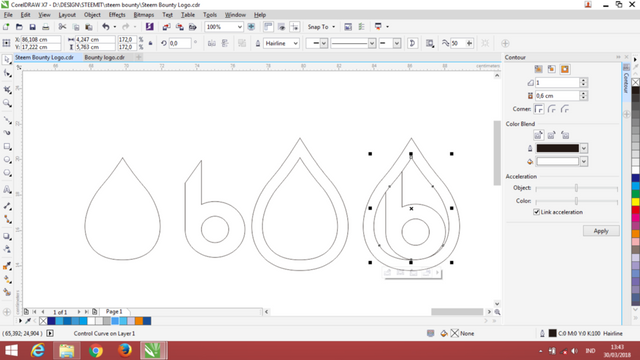Select the Transparency tool

tap(7, 249)
